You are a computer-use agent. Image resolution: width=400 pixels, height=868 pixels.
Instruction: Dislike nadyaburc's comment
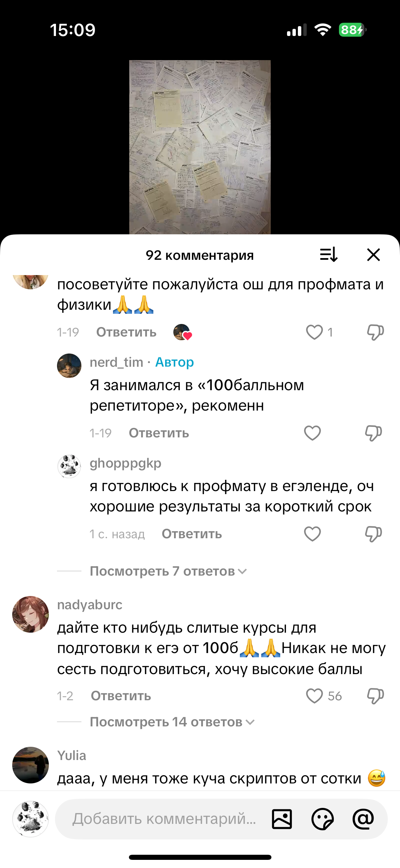coord(375,696)
